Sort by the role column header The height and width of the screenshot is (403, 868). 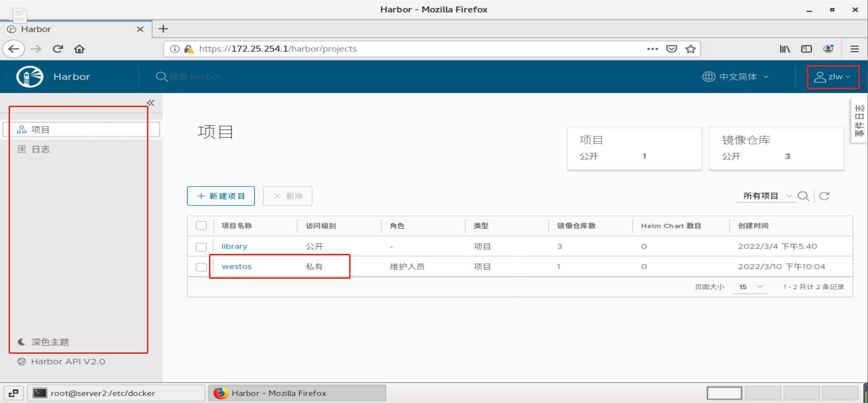click(397, 226)
